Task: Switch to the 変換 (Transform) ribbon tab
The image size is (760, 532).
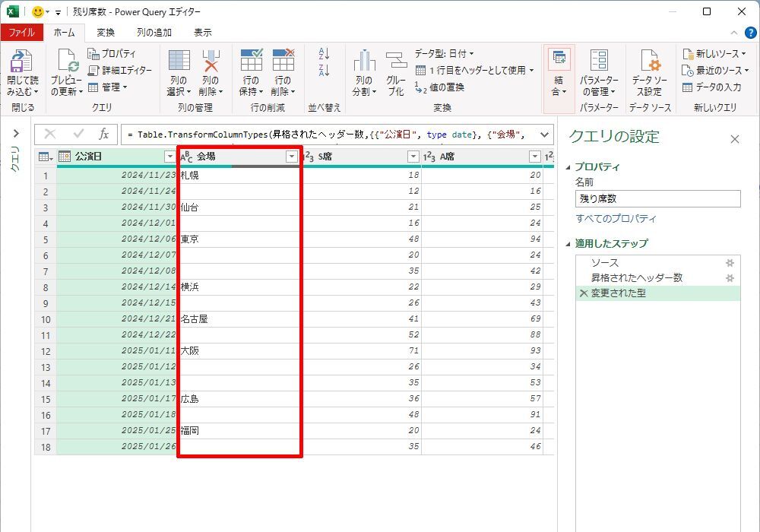Action: click(x=106, y=33)
